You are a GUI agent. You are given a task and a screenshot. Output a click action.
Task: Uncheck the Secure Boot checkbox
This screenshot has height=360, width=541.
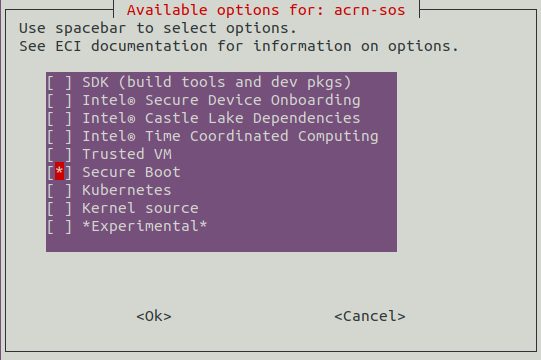coord(59,172)
